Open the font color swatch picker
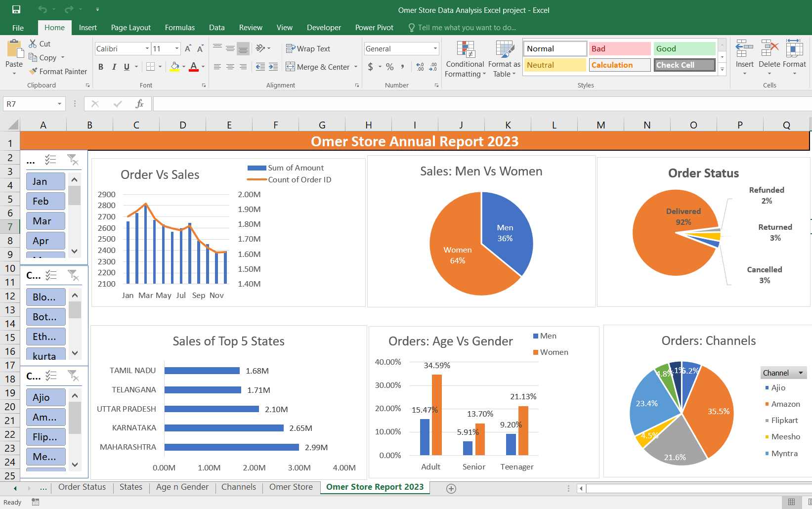Viewport: 812px width, 509px height. pyautogui.click(x=202, y=67)
